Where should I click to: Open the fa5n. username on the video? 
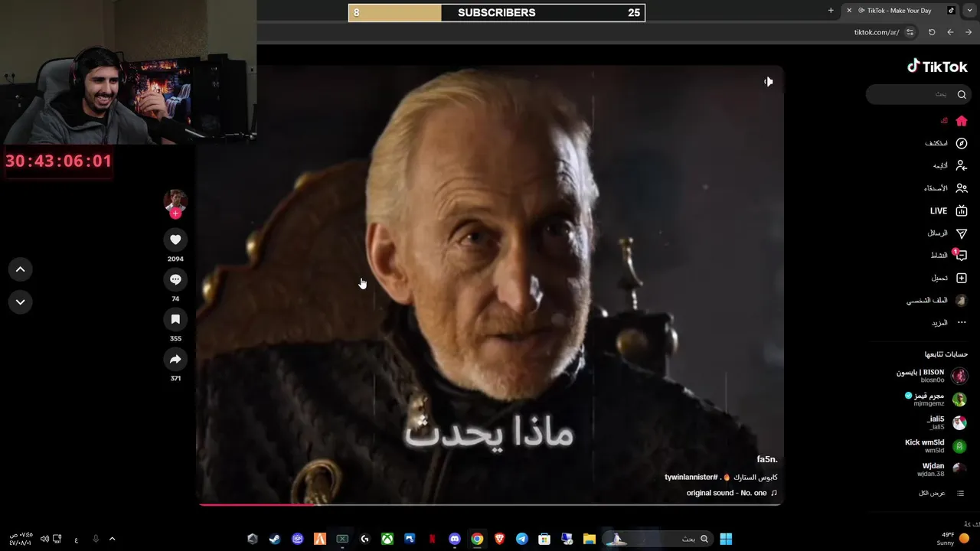(x=767, y=459)
